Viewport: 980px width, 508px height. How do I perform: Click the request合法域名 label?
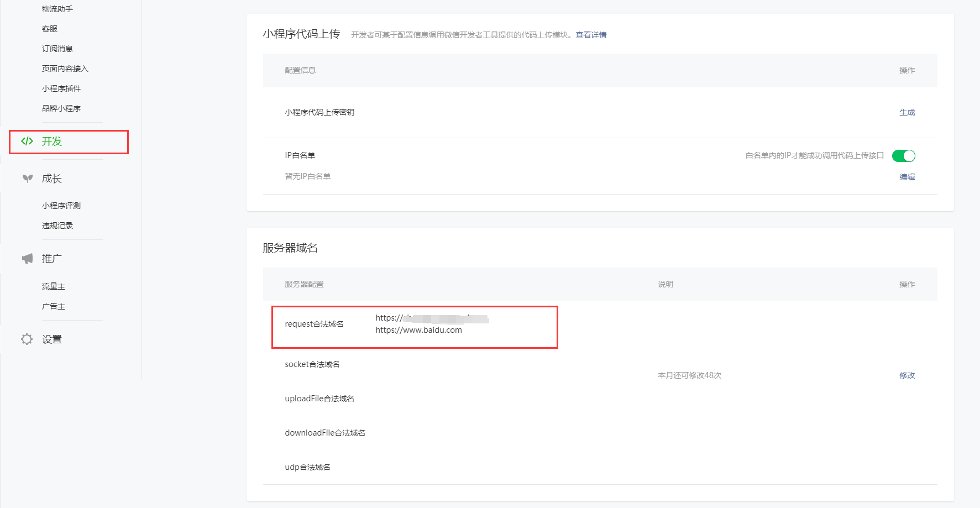tap(314, 324)
